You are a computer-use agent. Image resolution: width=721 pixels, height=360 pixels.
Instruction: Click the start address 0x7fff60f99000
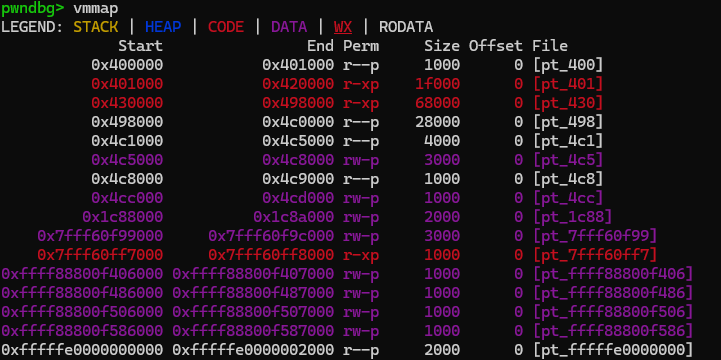(x=100, y=235)
